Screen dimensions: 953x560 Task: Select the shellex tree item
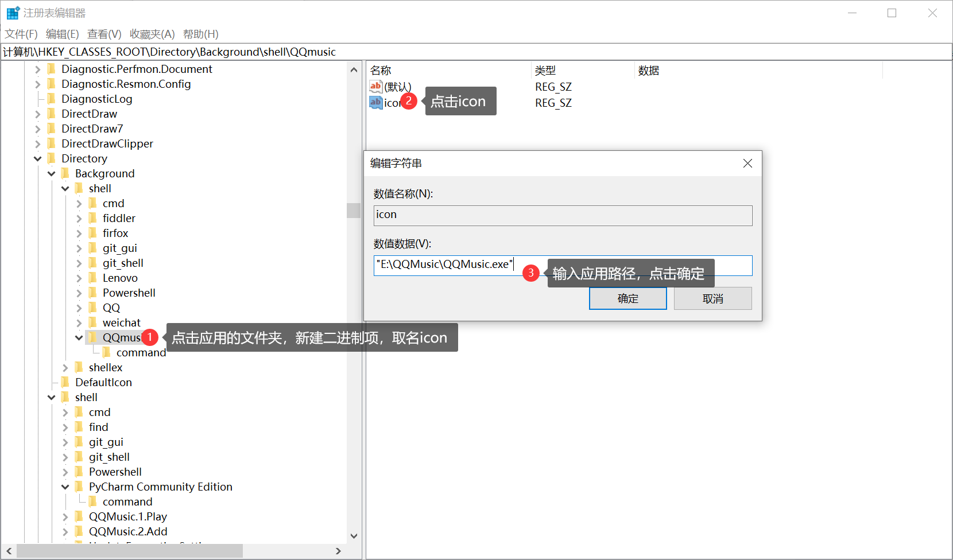tap(106, 368)
